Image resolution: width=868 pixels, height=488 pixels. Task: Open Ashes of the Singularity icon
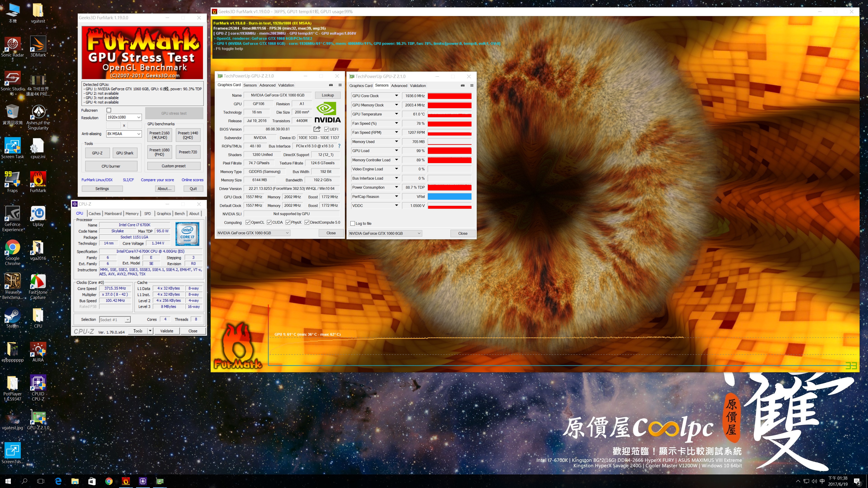coord(38,117)
